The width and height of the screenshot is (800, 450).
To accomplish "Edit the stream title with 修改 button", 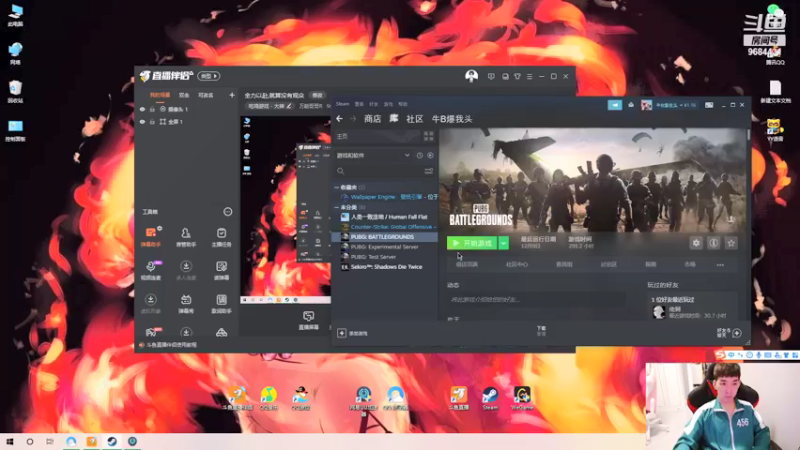I will point(317,95).
